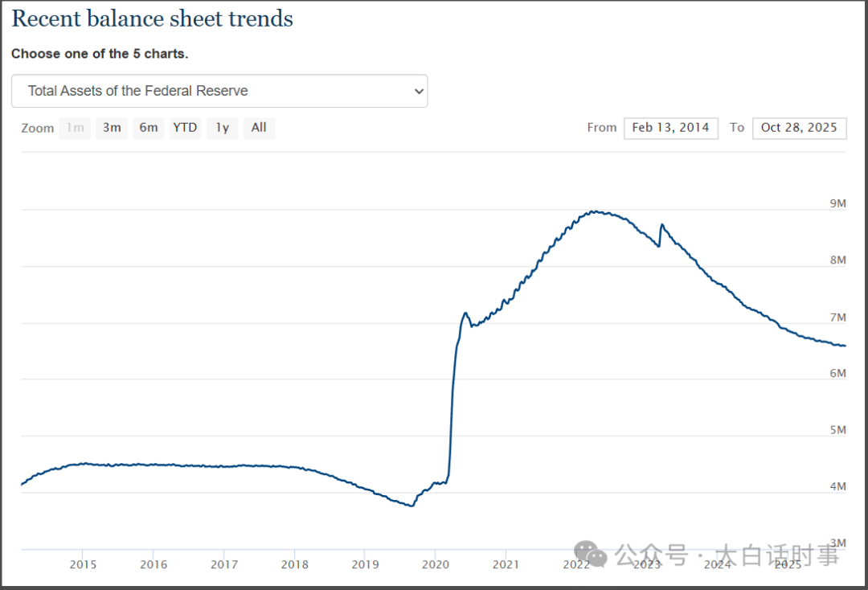Click the 9M y-axis label
Image resolution: width=868 pixels, height=590 pixels.
pos(837,203)
